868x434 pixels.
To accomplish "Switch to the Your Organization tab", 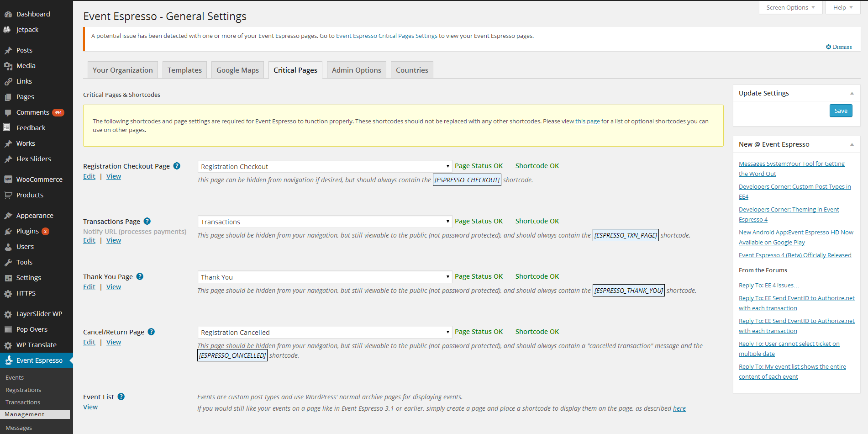I will tap(122, 70).
